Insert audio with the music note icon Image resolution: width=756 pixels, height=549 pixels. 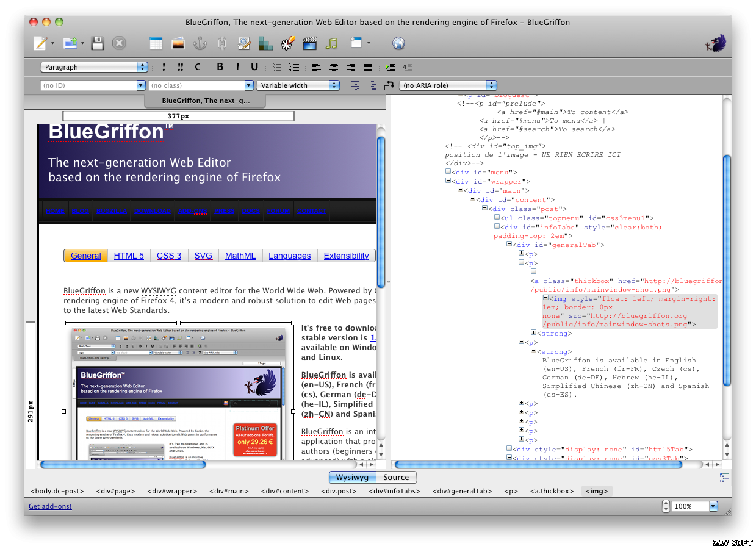coord(331,43)
